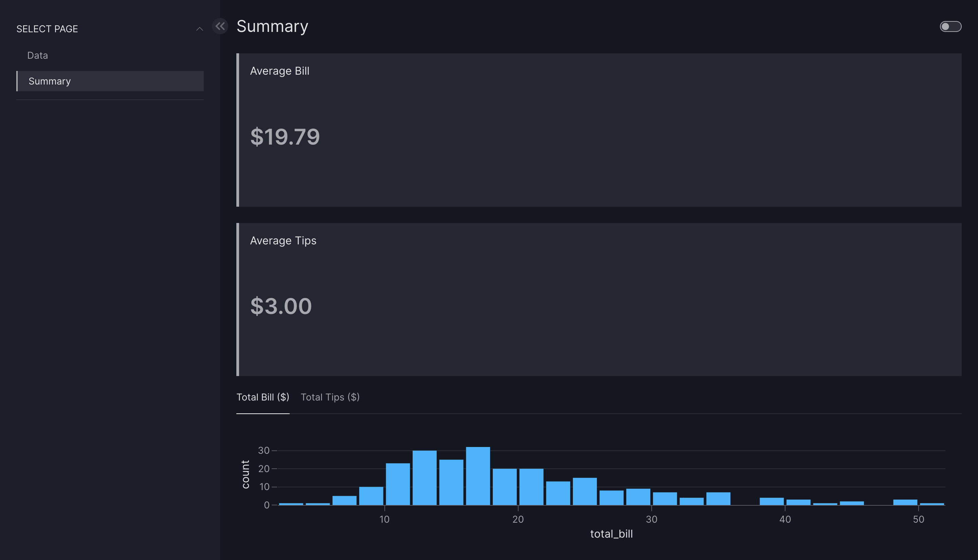Switch to Total Tips ($) tab
This screenshot has height=560, width=978.
click(330, 397)
